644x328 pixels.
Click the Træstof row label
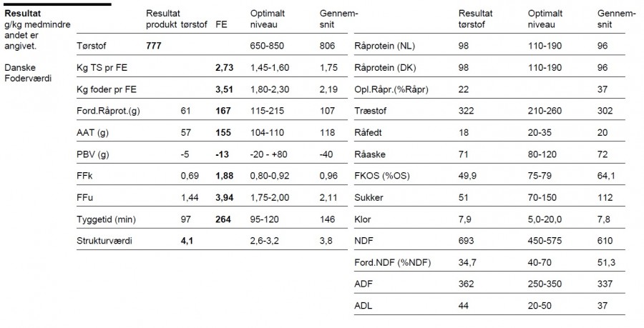click(371, 111)
